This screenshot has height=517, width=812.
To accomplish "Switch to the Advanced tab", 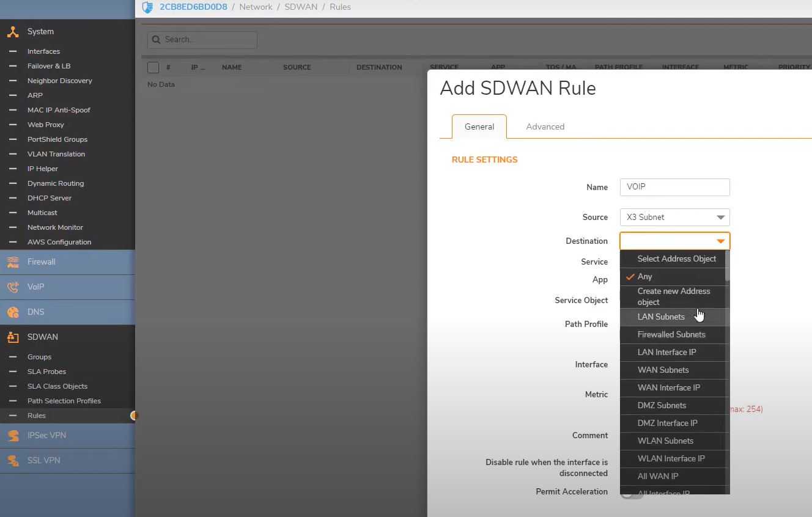I will pos(545,127).
